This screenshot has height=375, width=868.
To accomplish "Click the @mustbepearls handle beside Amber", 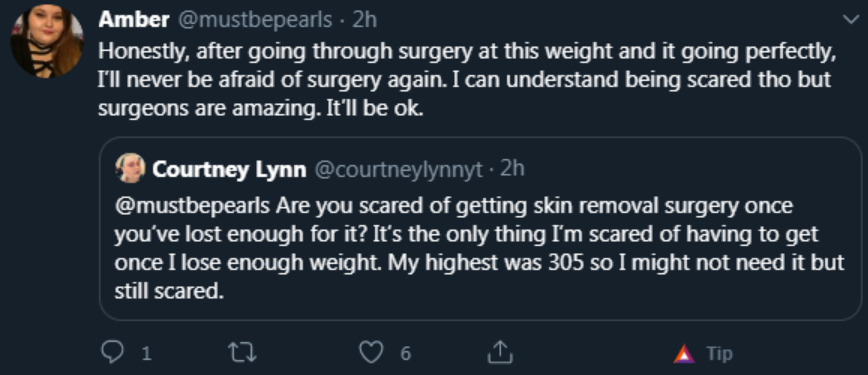I will tap(255, 20).
